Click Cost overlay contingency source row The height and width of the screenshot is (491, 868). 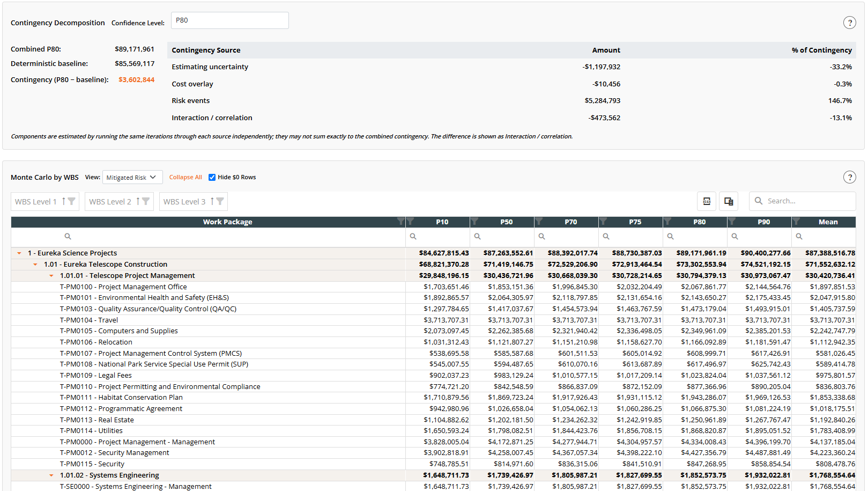coord(511,84)
